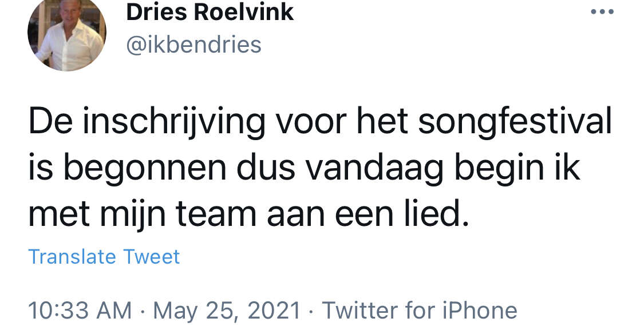The image size is (644, 334).
Task: Open the Dries Roelvink display name link
Action: click(210, 13)
